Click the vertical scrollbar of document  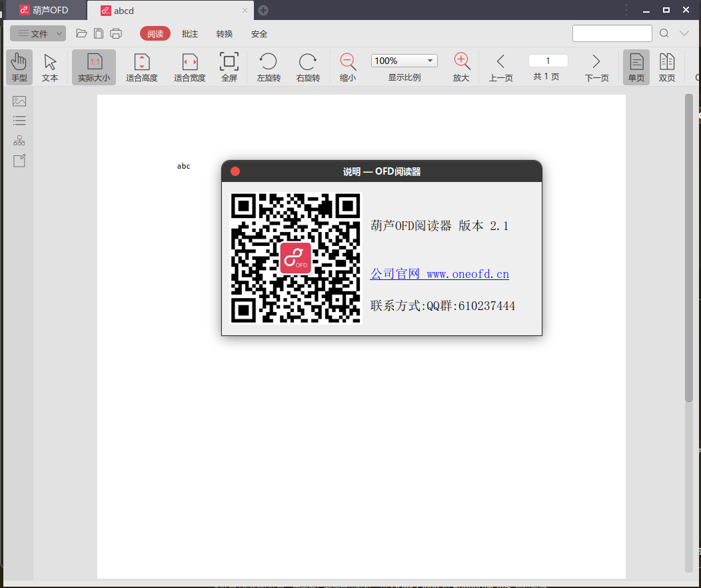pos(688,248)
